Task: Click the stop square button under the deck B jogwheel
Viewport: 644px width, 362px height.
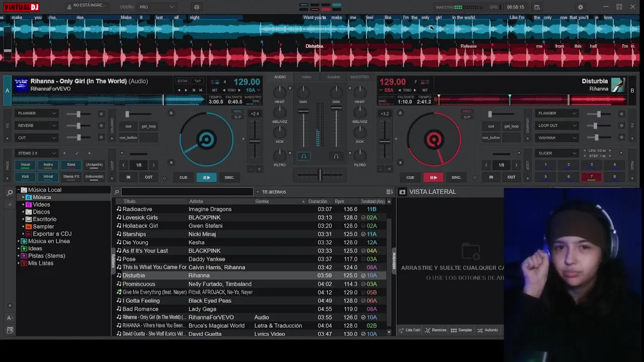Action: (400, 162)
